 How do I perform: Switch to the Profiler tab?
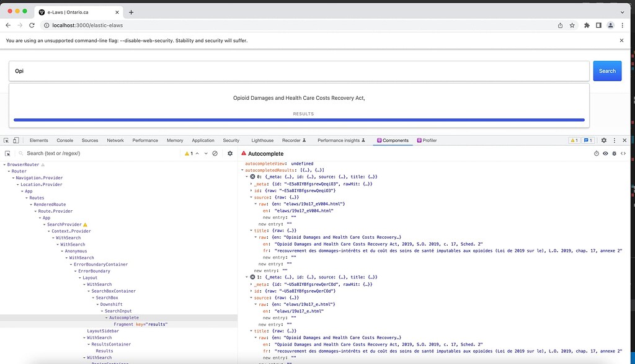coord(427,140)
